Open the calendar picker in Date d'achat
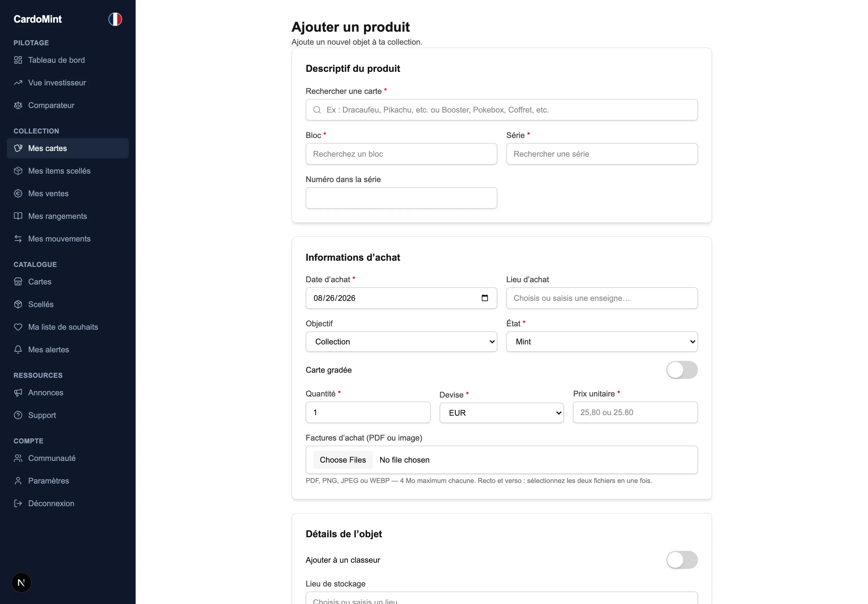 tap(485, 298)
